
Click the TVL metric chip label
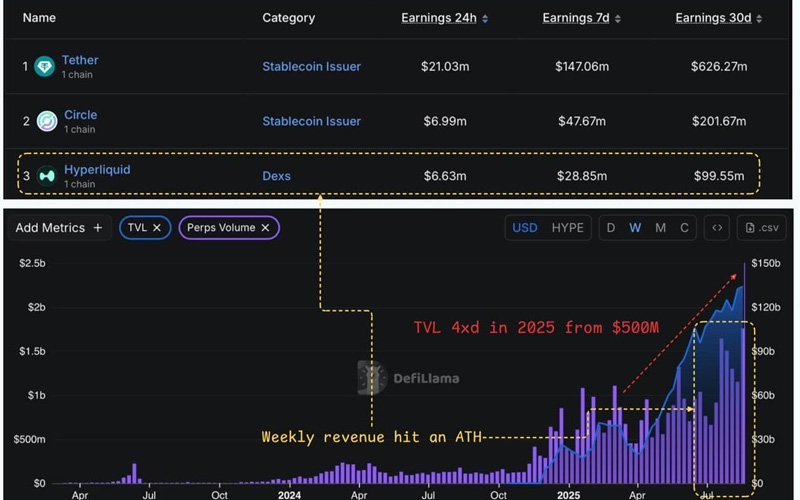pyautogui.click(x=137, y=228)
